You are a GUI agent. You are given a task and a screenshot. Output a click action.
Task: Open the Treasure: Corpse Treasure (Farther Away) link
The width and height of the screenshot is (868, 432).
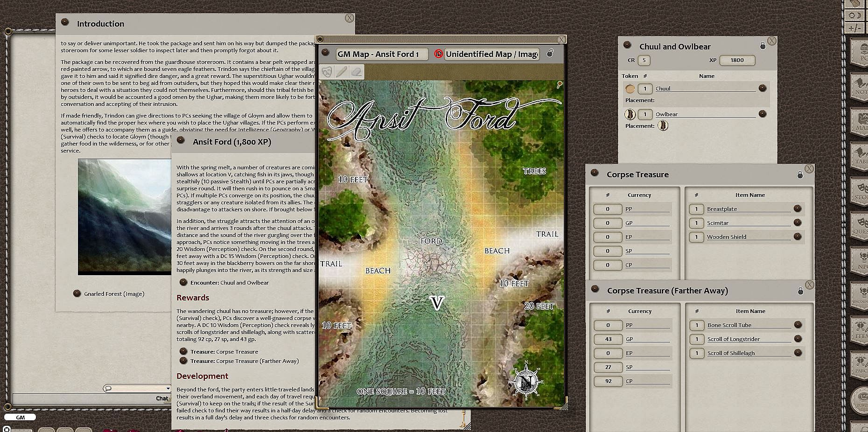(x=183, y=361)
